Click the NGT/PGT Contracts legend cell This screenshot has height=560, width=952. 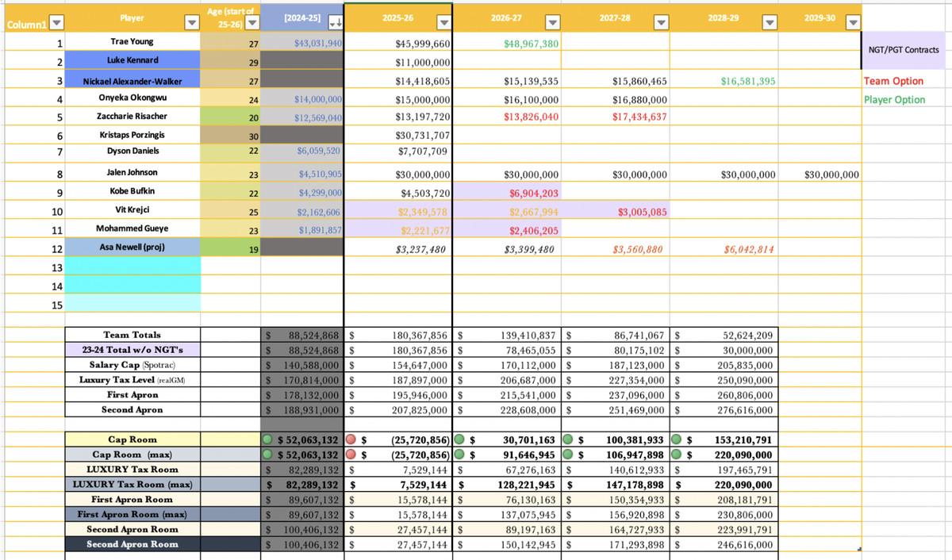pos(906,50)
